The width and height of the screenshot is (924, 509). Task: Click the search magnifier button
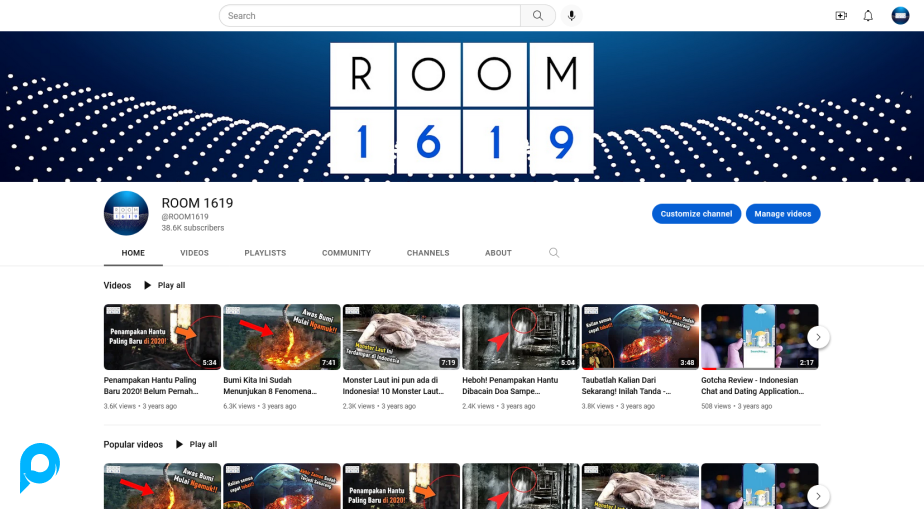pyautogui.click(x=537, y=16)
